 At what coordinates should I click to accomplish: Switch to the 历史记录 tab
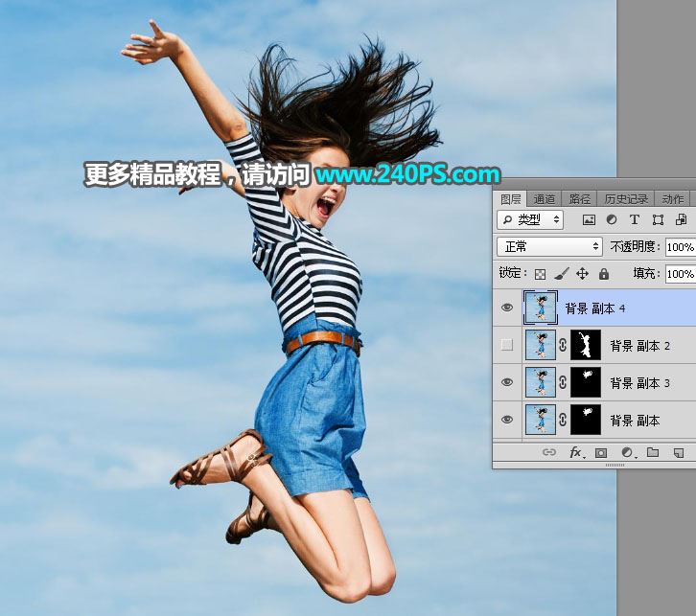pyautogui.click(x=625, y=199)
